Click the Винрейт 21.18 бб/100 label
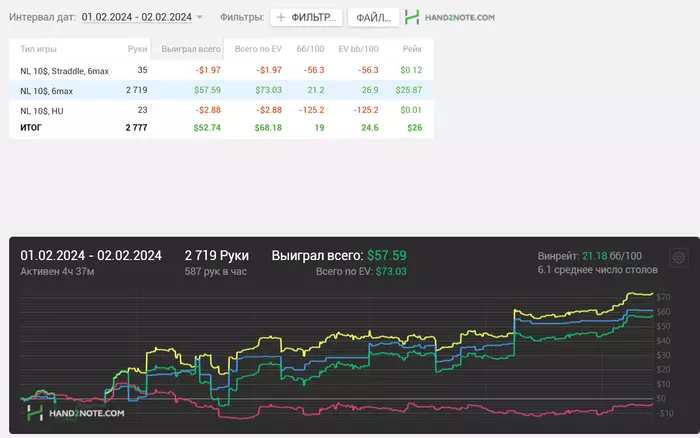 [x=590, y=256]
